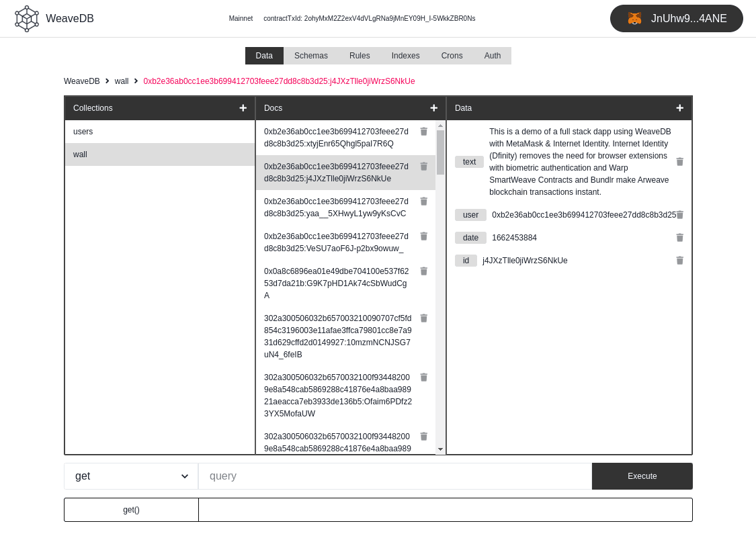Switch to the Data tab

click(264, 56)
